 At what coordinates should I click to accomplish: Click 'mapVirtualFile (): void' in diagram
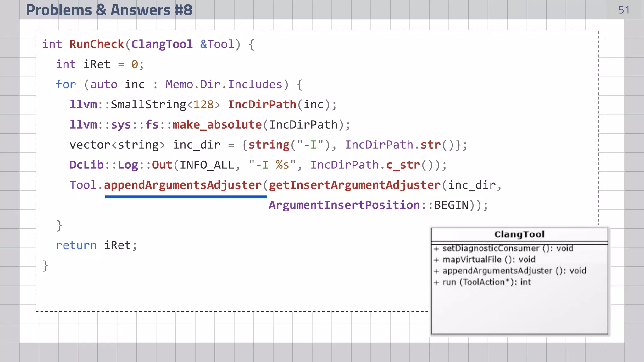pyautogui.click(x=488, y=260)
